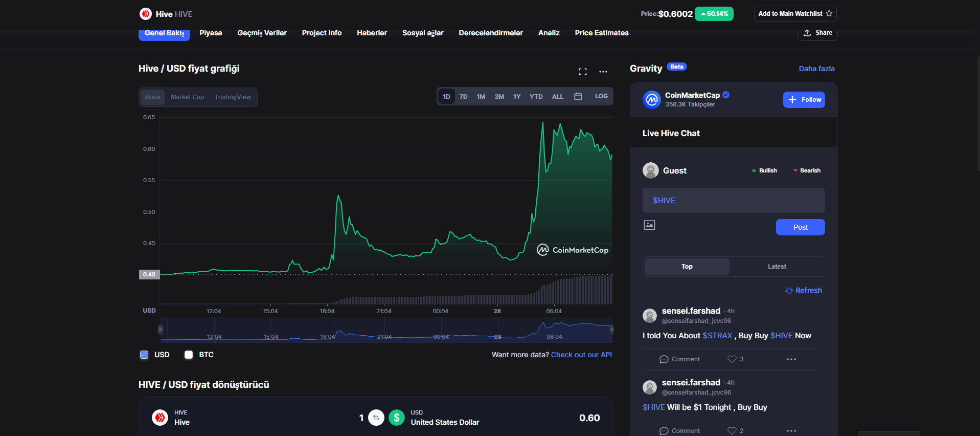Viewport: 980px width, 436px height.
Task: Open Project Info tab
Action: click(322, 33)
